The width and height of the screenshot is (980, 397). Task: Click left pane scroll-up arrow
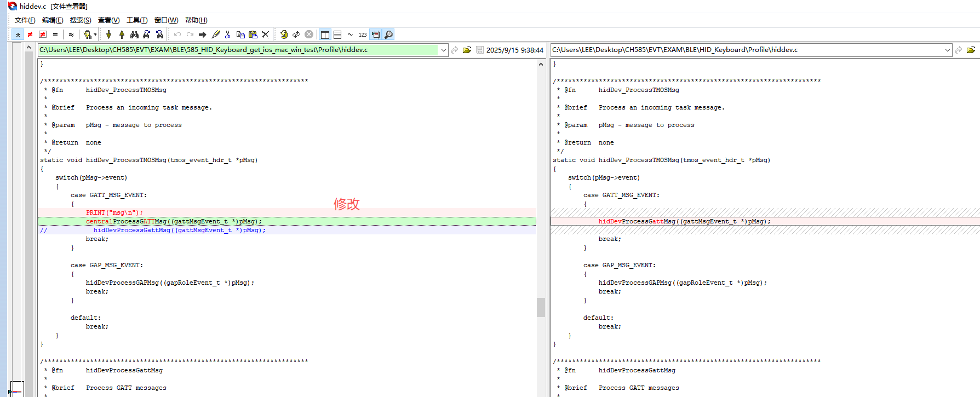pyautogui.click(x=541, y=64)
